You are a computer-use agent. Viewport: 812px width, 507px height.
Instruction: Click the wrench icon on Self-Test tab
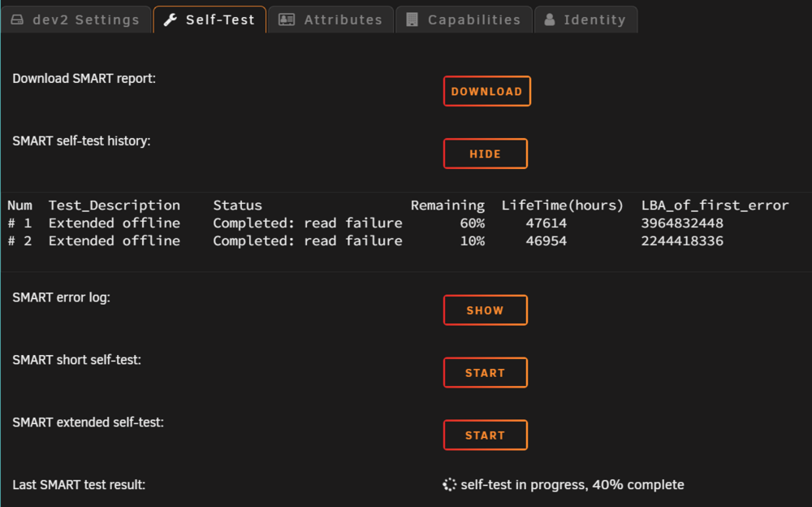point(171,19)
